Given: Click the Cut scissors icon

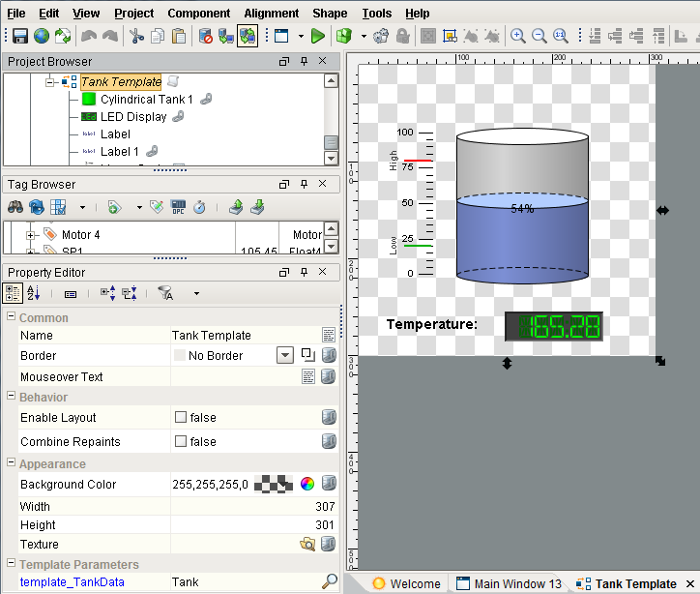Looking at the screenshot, I should point(136,36).
